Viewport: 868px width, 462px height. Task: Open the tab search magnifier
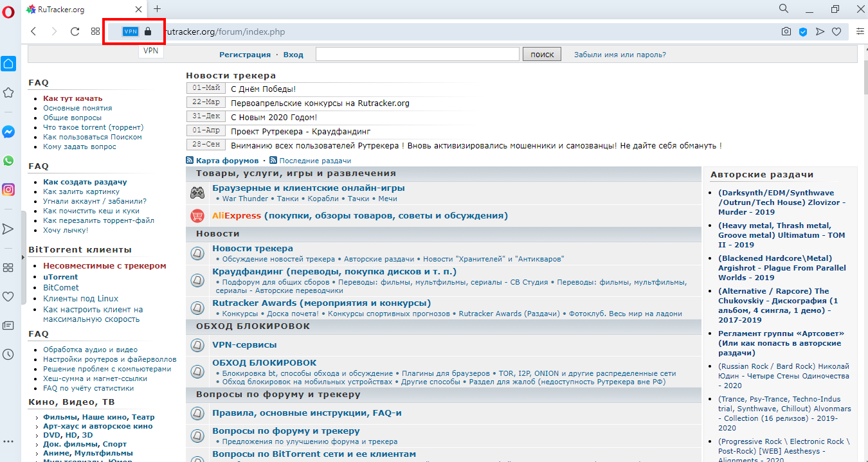tap(784, 9)
